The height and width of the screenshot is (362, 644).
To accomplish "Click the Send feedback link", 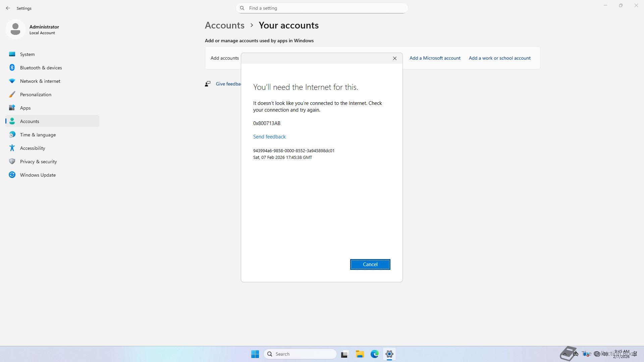I will 269,137.
